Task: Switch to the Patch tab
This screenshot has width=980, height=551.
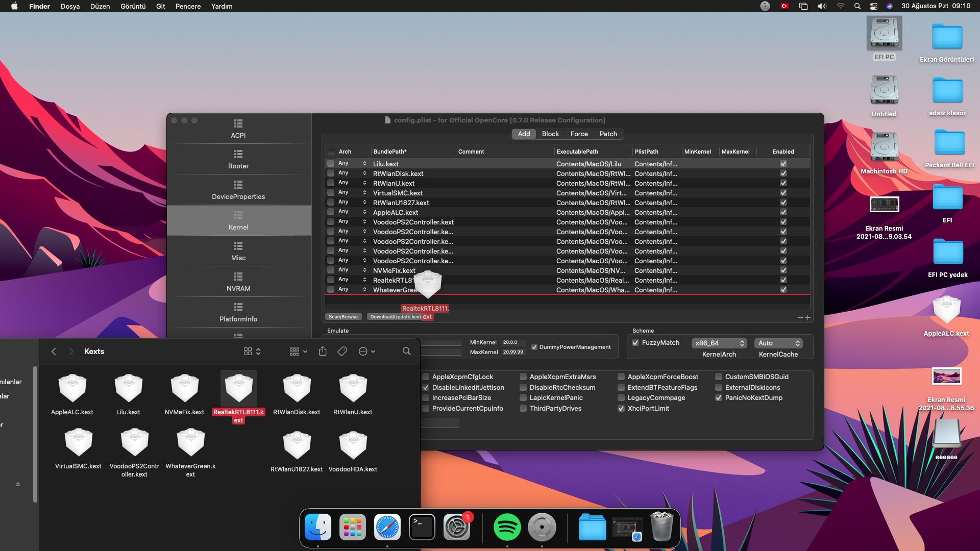Action: point(608,134)
